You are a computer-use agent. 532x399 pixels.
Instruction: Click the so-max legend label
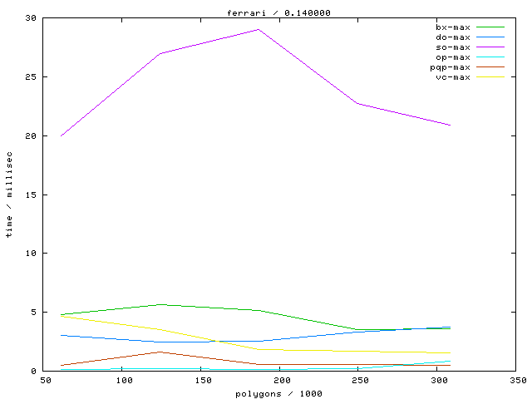coord(453,47)
